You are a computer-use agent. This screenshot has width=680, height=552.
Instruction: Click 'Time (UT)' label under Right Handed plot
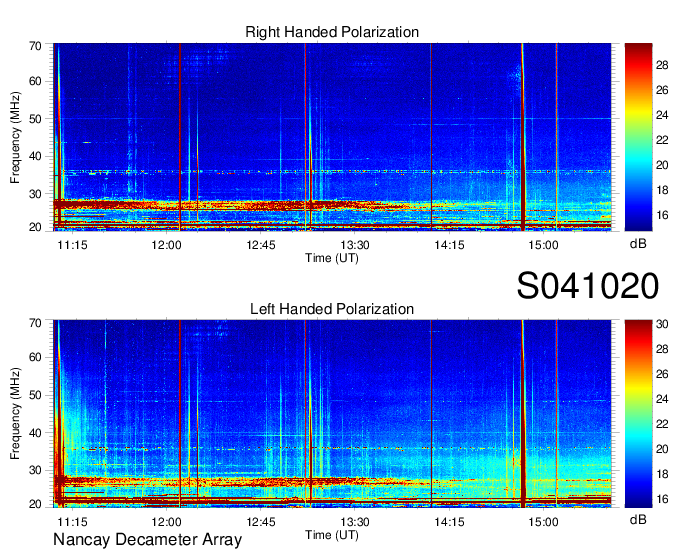click(332, 258)
